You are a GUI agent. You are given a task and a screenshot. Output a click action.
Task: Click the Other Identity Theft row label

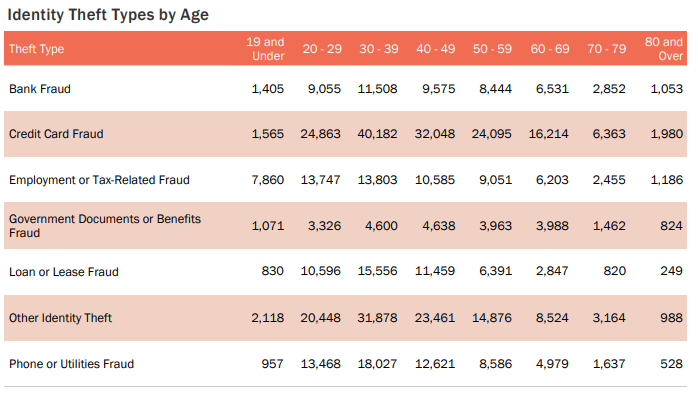(60, 318)
